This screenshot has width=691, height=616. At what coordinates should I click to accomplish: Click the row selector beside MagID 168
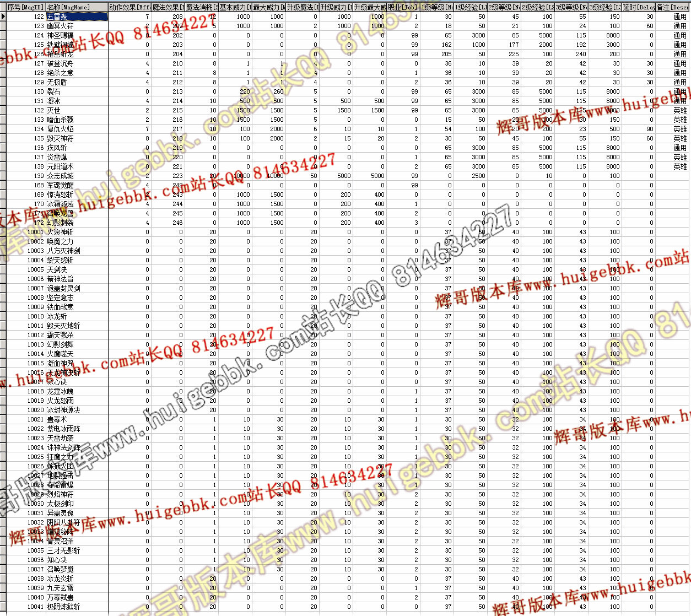[x=3, y=185]
